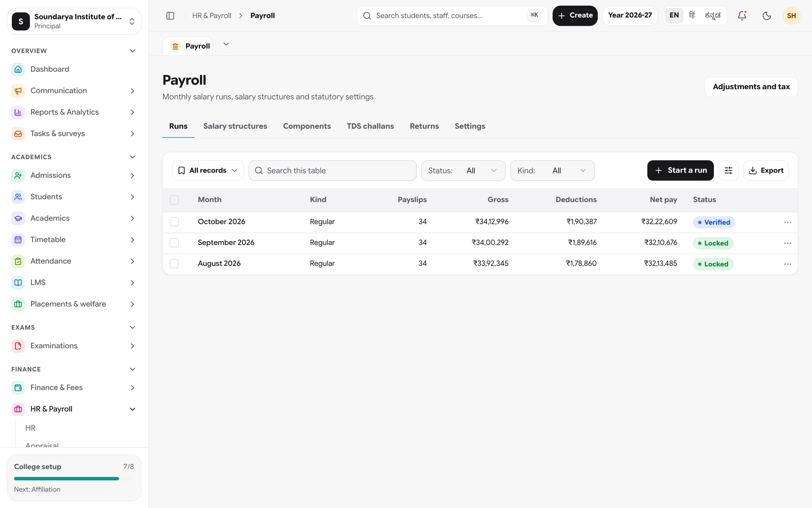This screenshot has height=508, width=812.
Task: Click the Dashboard home icon
Action: click(x=18, y=69)
